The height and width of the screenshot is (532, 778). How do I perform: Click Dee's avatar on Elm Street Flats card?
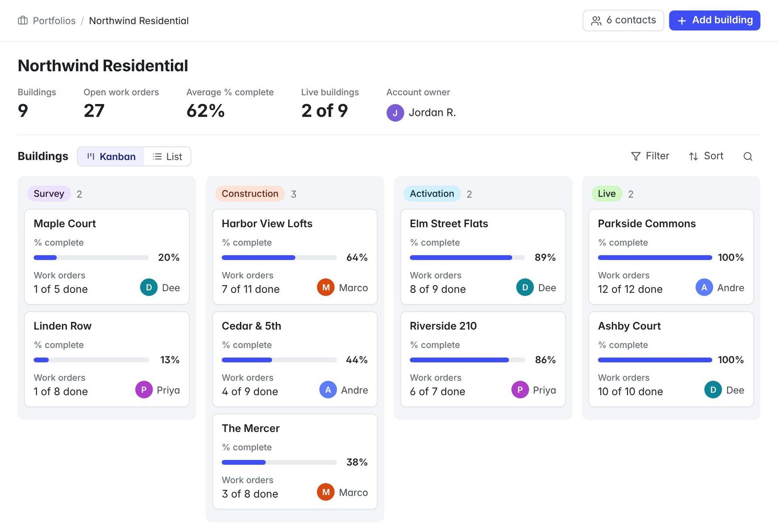525,287
